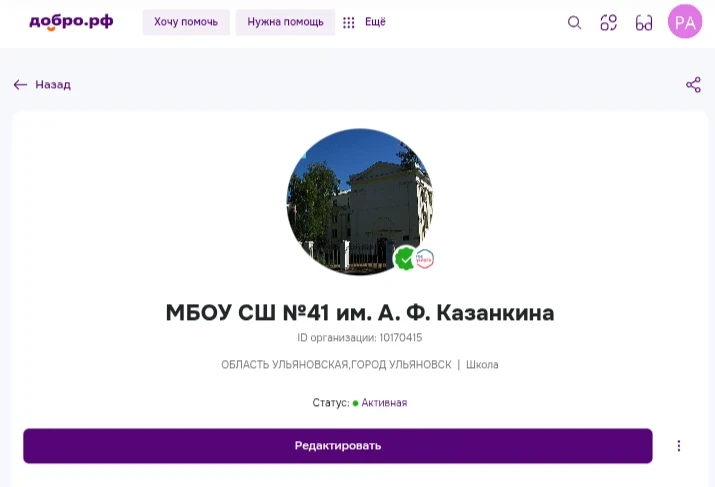Click the organization title 'МБОУ СШ №41'
The width and height of the screenshot is (715, 487).
[360, 313]
